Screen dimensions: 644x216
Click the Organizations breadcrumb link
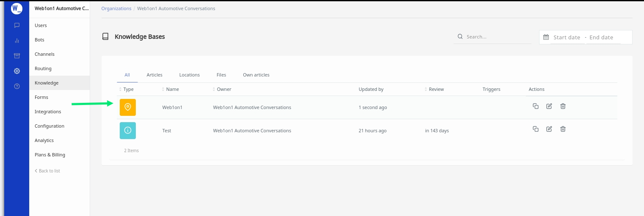coord(116,8)
